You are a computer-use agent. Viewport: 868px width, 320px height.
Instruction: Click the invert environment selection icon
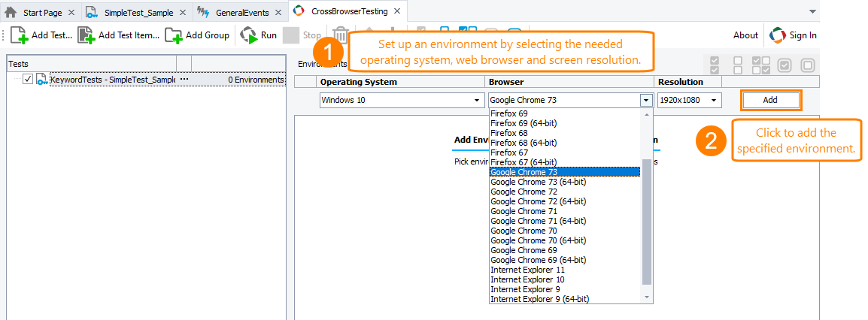(760, 65)
